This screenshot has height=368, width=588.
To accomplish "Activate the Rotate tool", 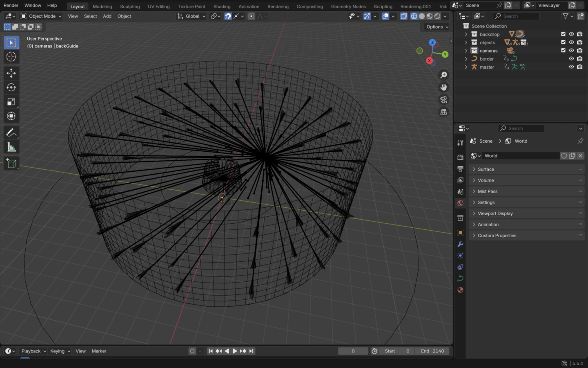I will pyautogui.click(x=11, y=88).
